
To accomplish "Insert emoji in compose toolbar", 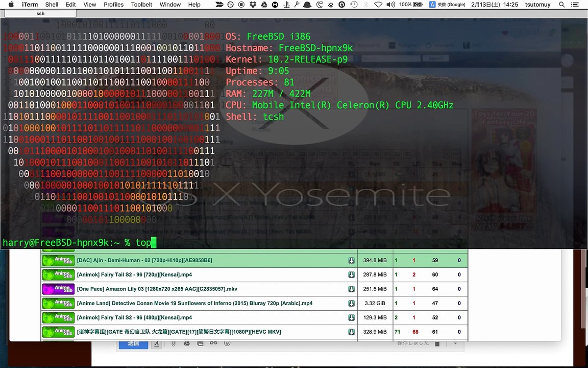I will [x=227, y=343].
